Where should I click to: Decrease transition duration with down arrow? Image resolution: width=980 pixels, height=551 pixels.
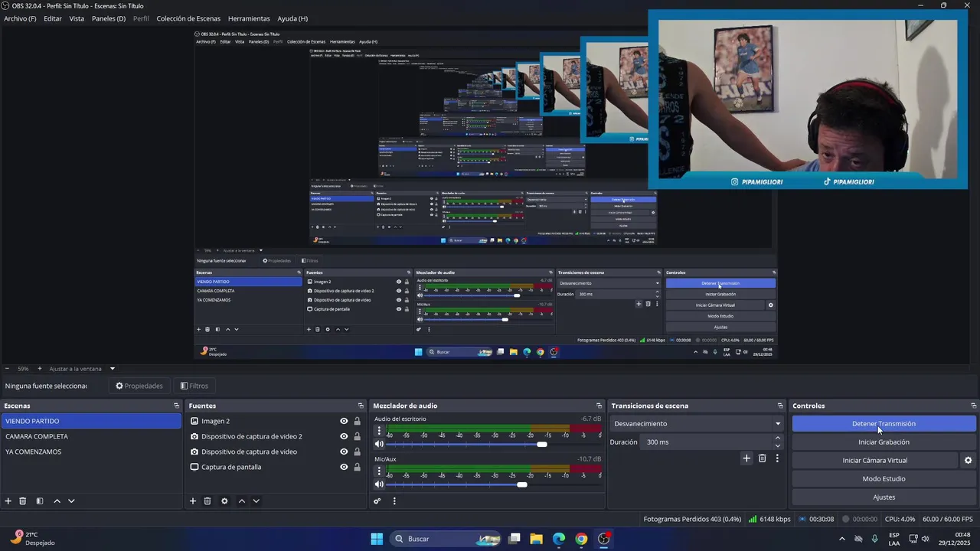tap(778, 446)
